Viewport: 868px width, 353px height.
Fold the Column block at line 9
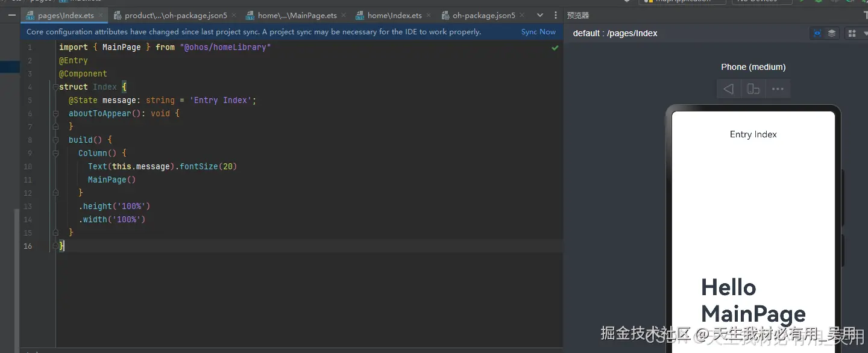click(x=55, y=154)
